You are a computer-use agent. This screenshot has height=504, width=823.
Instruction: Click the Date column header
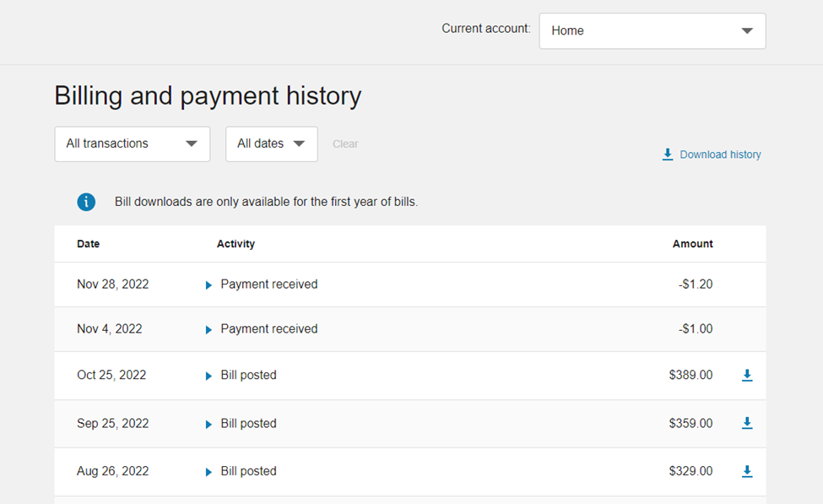pyautogui.click(x=88, y=244)
